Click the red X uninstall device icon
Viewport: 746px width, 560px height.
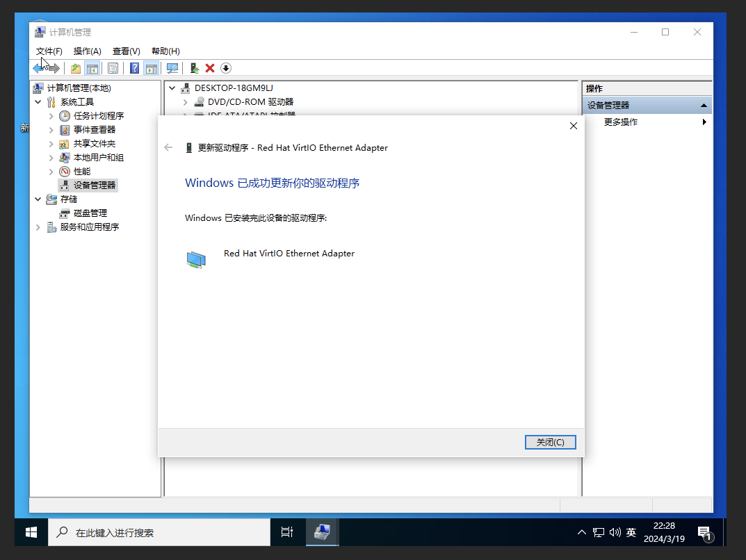(x=210, y=68)
